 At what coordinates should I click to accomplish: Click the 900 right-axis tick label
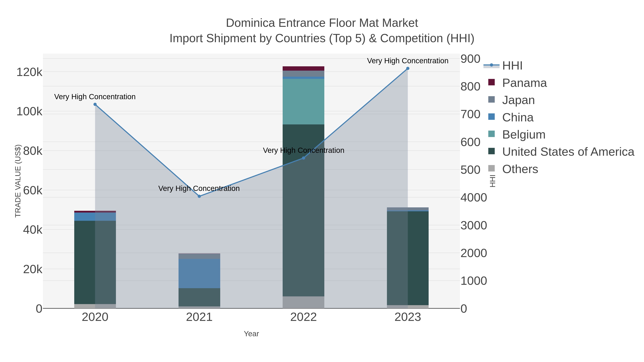click(x=470, y=59)
